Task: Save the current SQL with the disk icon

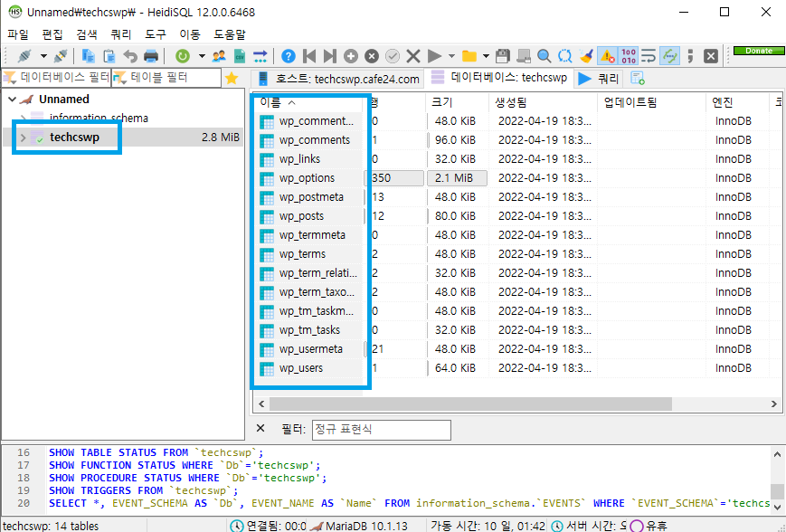Action: (501, 56)
